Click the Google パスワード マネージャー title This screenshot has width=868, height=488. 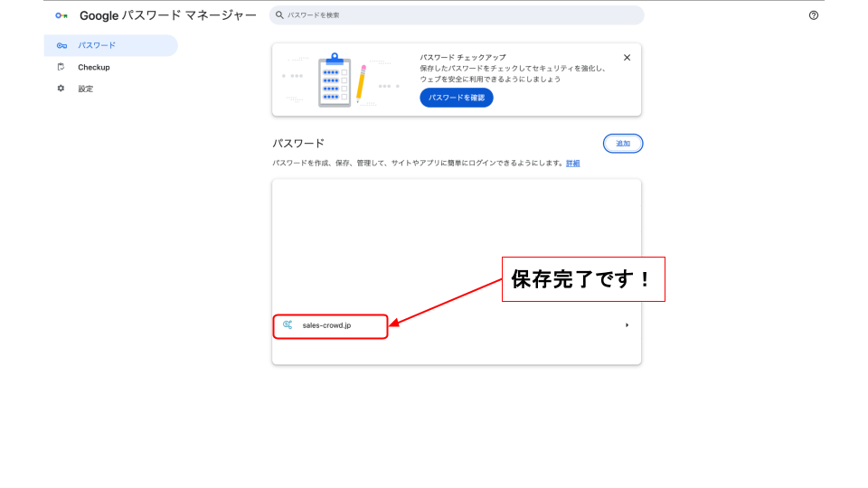click(168, 16)
